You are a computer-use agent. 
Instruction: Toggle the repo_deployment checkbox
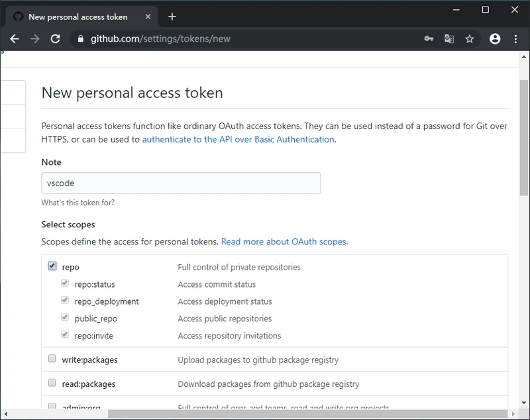(x=65, y=300)
